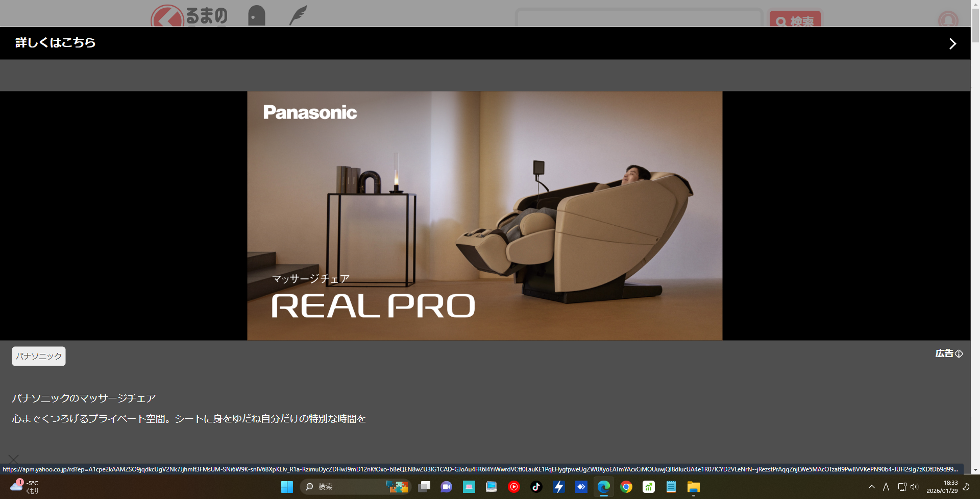Open the Windows Start menu
This screenshot has height=499, width=980.
click(287, 487)
